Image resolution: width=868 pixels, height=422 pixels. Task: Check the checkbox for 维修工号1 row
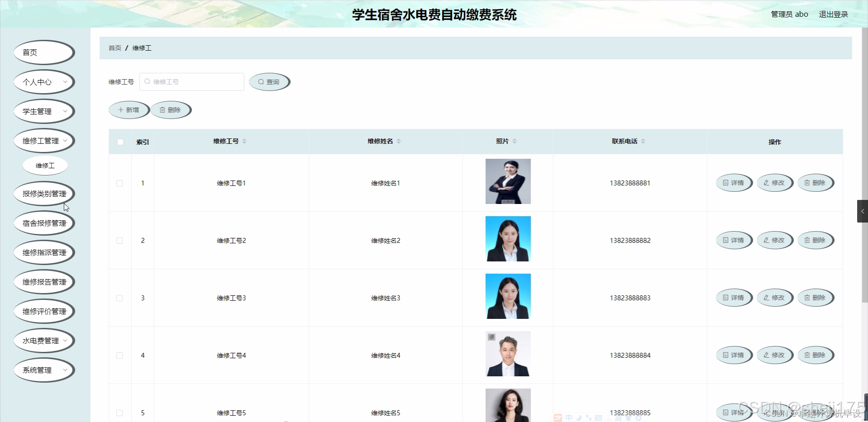pos(119,183)
